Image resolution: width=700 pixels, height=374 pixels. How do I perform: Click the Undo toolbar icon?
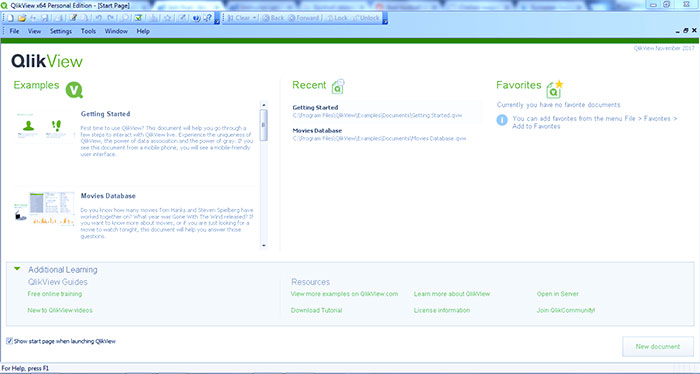click(x=99, y=18)
